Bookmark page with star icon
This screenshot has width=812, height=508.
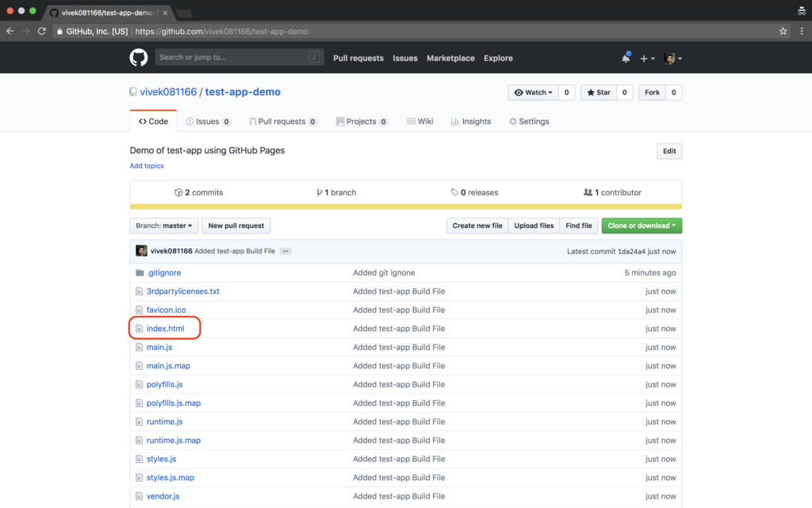783,31
